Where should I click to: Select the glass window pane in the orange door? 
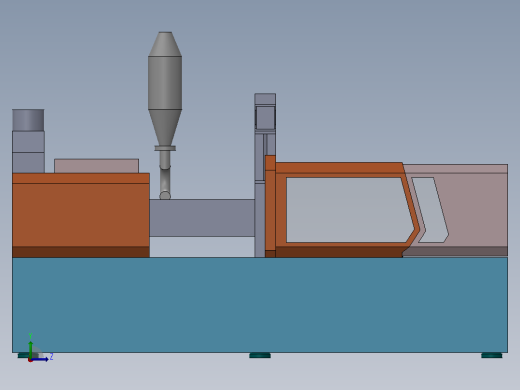[350, 210]
